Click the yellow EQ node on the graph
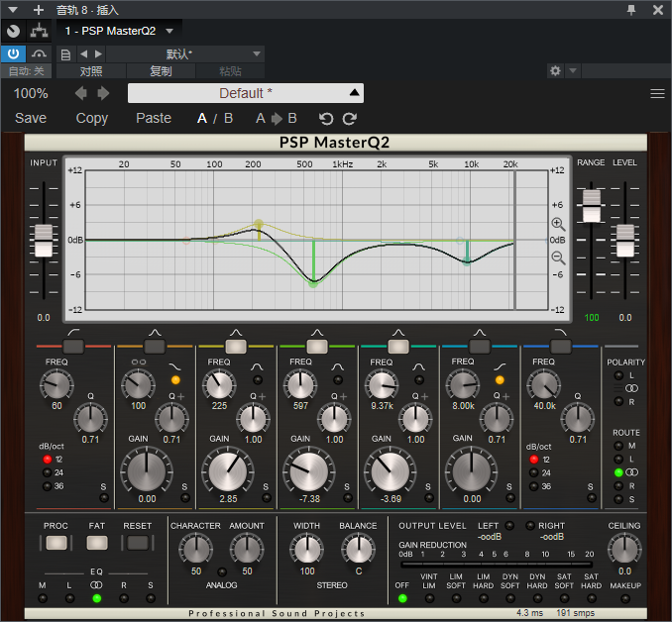Screen dimensions: 672x622 click(x=259, y=224)
